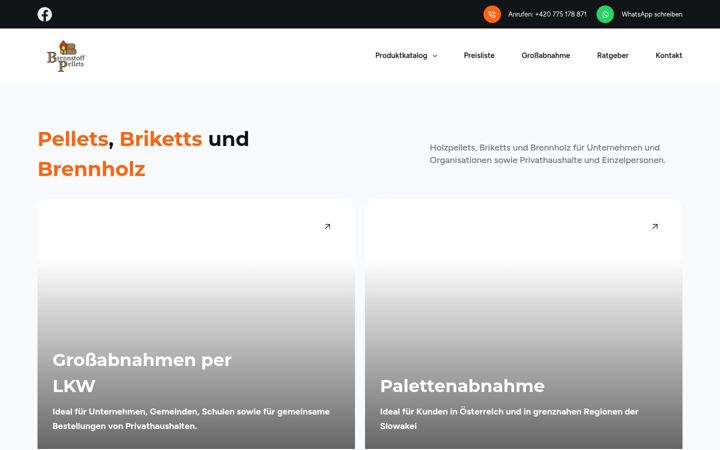The image size is (720, 450).
Task: Call the number +420 775 178 871
Action: coord(547,14)
